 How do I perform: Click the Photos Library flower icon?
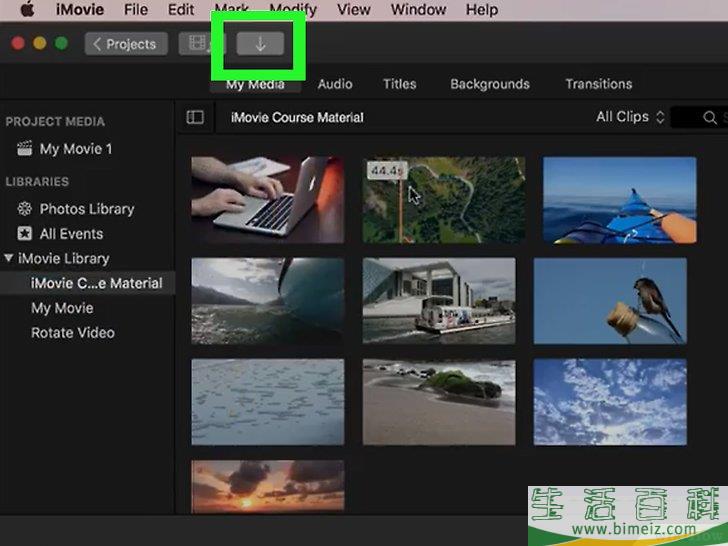point(25,209)
